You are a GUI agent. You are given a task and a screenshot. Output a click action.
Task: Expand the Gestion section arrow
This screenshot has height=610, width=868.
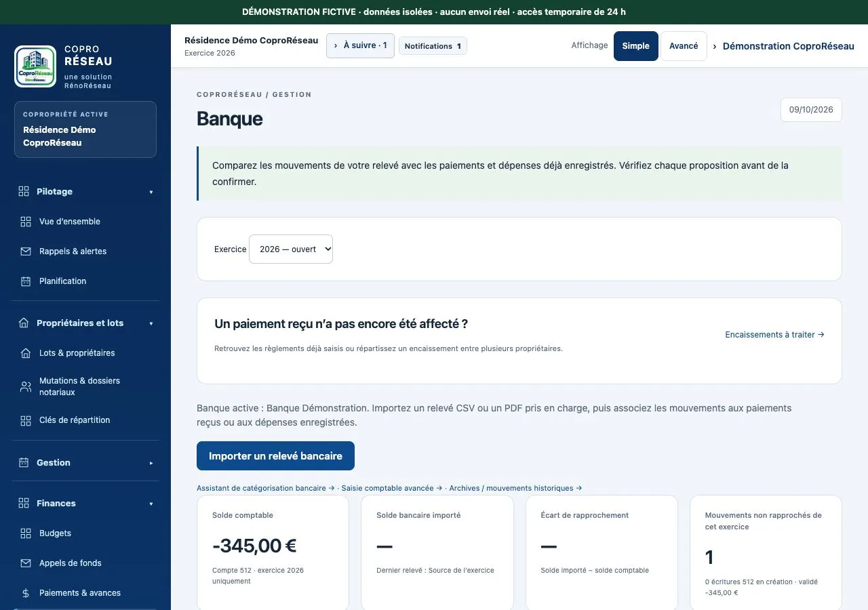tap(151, 463)
